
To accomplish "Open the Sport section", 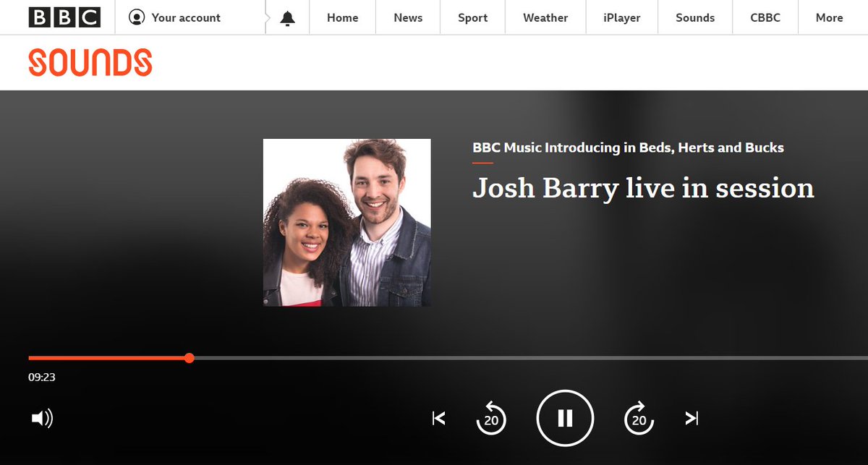I will click(472, 17).
